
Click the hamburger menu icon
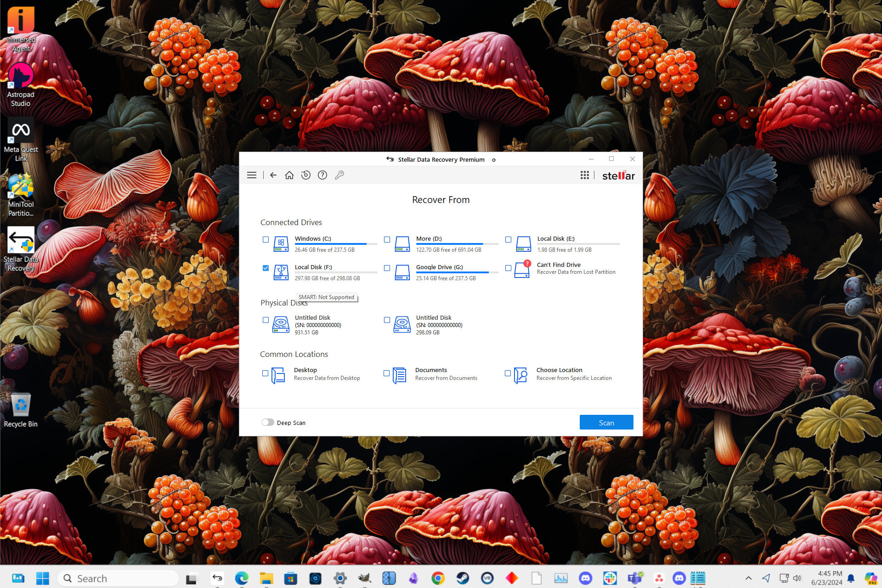point(253,175)
